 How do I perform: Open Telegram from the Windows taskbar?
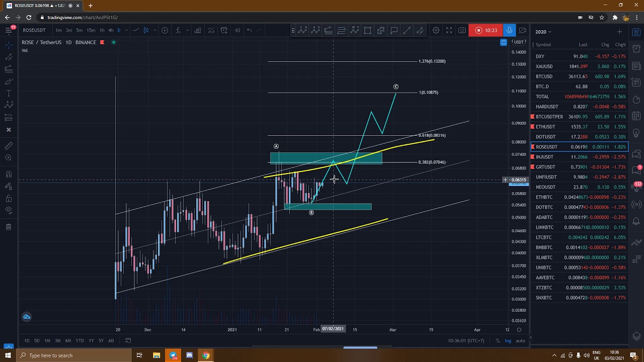(x=173, y=355)
